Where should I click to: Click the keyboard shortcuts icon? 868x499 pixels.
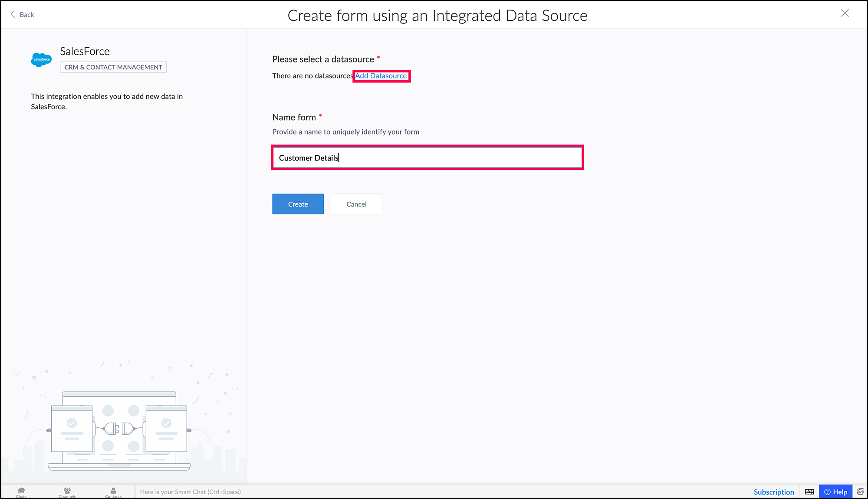[x=809, y=492]
